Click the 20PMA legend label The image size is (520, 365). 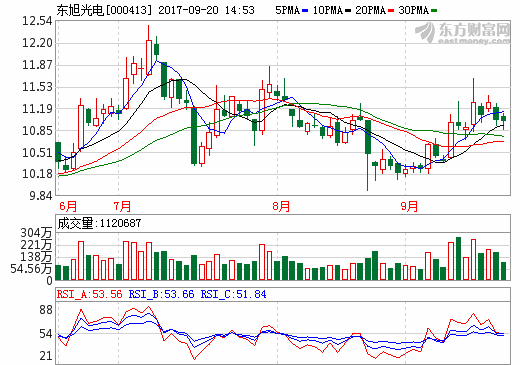371,10
